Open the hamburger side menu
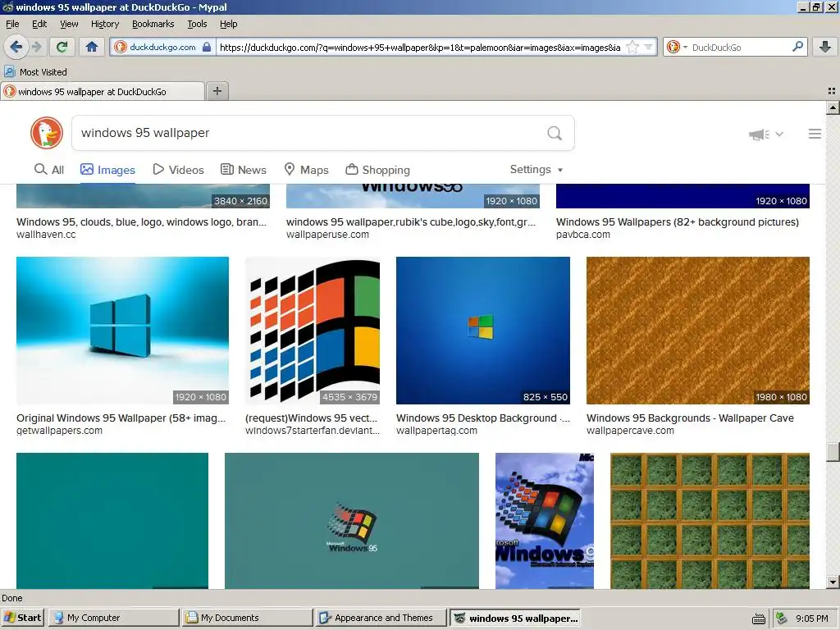This screenshot has height=630, width=840. [x=815, y=134]
